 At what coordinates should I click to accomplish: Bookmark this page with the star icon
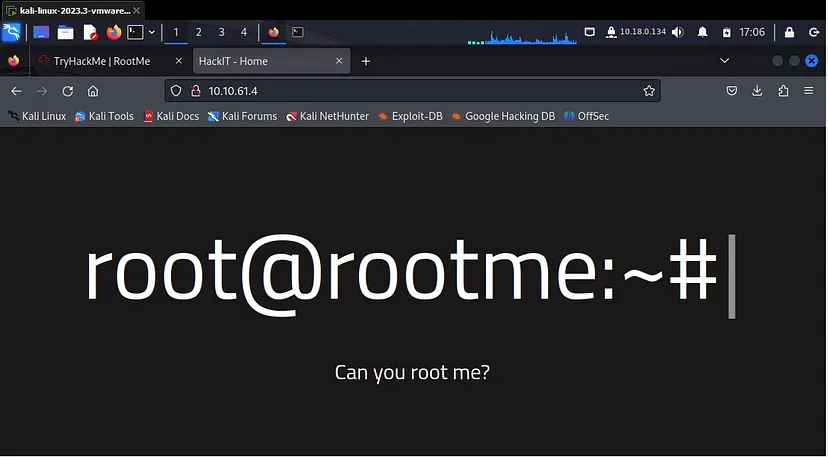click(x=649, y=91)
